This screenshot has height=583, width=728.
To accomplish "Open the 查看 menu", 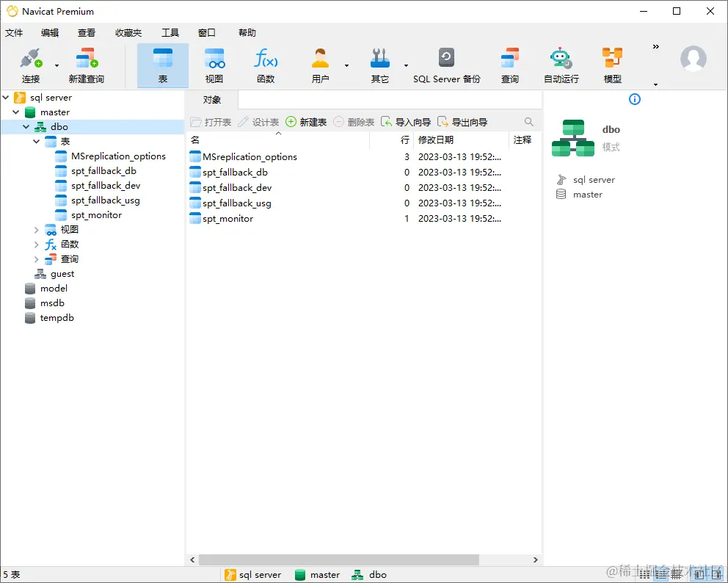I will [x=87, y=32].
